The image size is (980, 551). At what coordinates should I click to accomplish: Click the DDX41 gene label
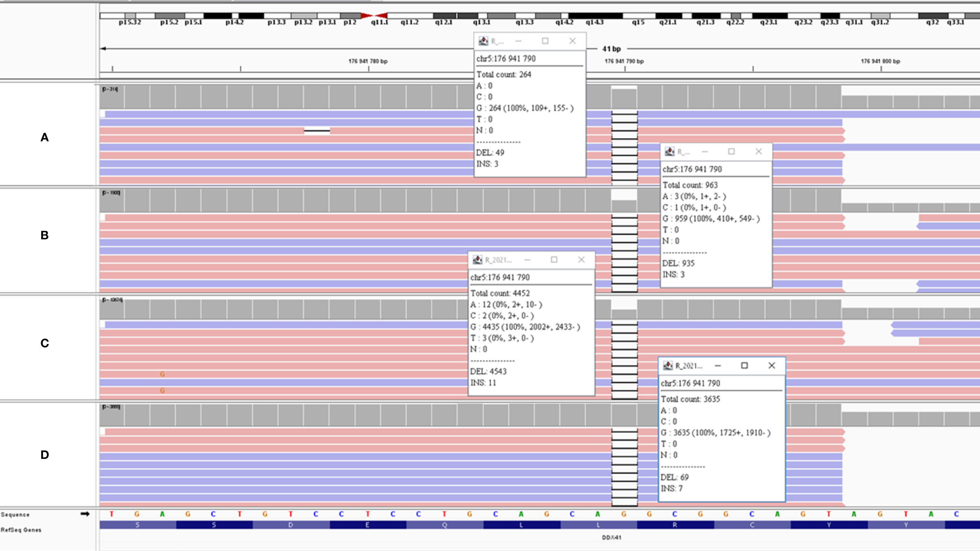tap(611, 538)
